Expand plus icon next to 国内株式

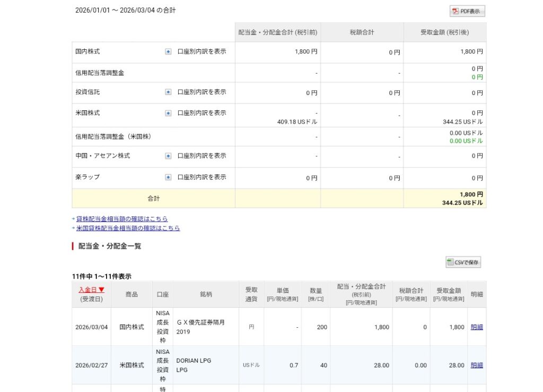pos(168,52)
